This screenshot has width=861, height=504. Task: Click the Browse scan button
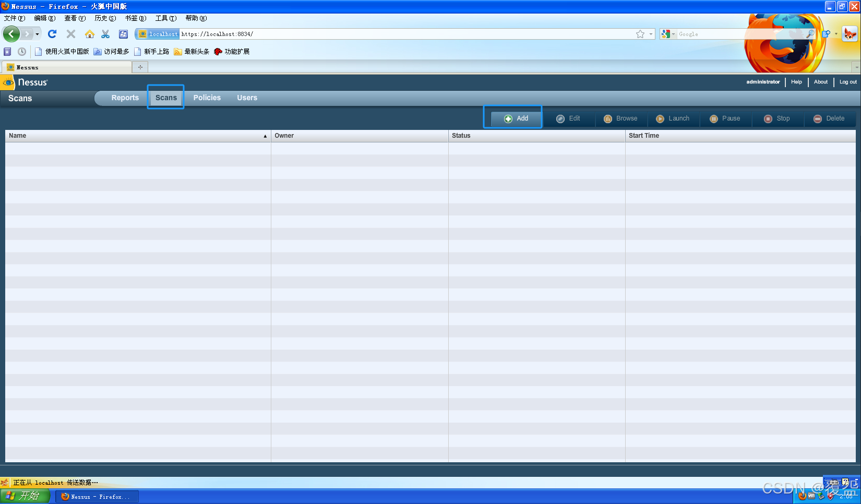pyautogui.click(x=621, y=118)
